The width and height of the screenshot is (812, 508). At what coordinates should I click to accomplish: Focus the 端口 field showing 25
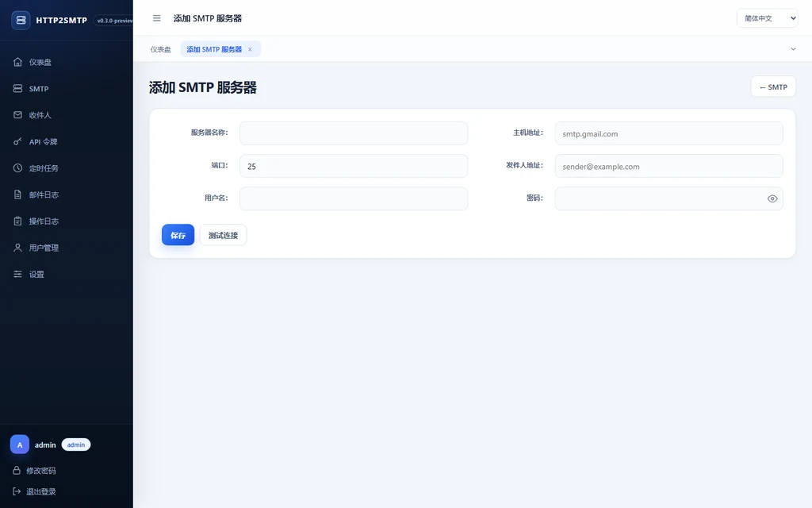pos(354,166)
